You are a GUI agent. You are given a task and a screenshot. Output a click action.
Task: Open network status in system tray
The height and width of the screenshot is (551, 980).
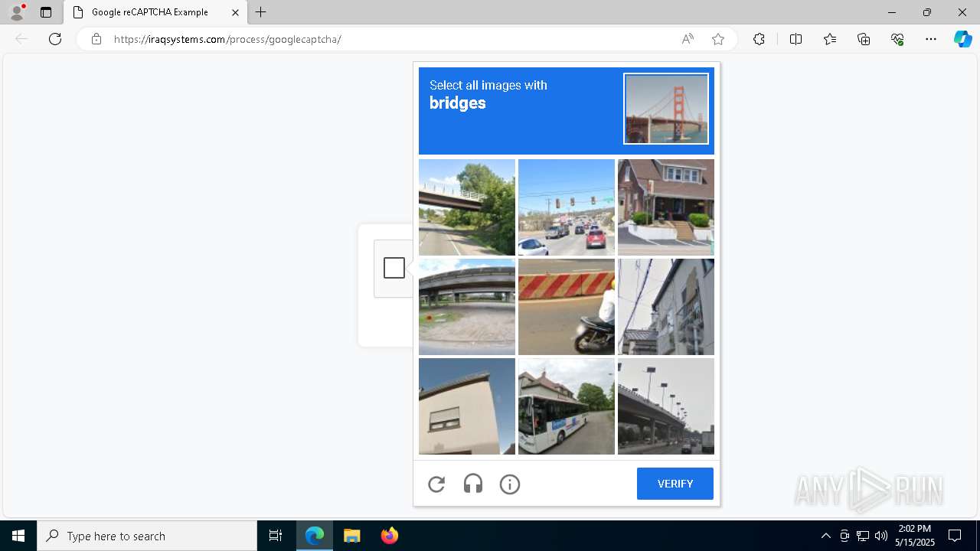click(863, 536)
